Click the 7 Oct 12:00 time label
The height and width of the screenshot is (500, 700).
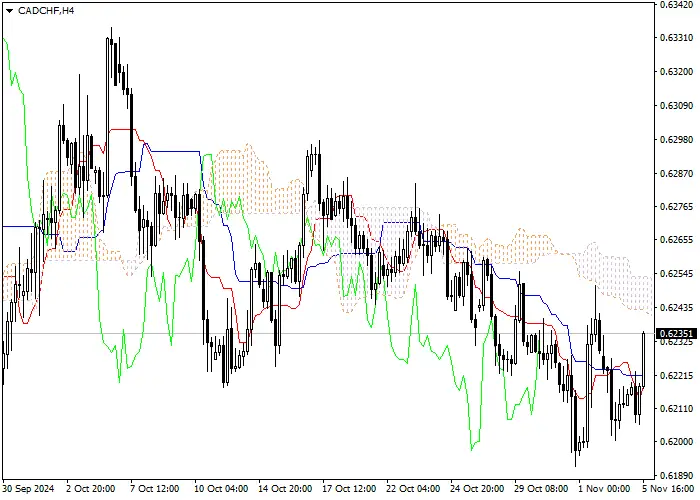tap(155, 489)
